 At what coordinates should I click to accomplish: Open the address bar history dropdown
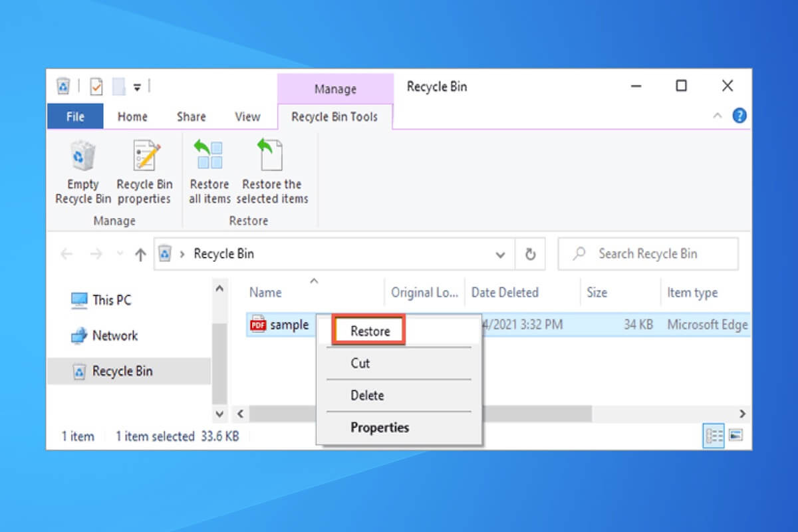pos(501,254)
